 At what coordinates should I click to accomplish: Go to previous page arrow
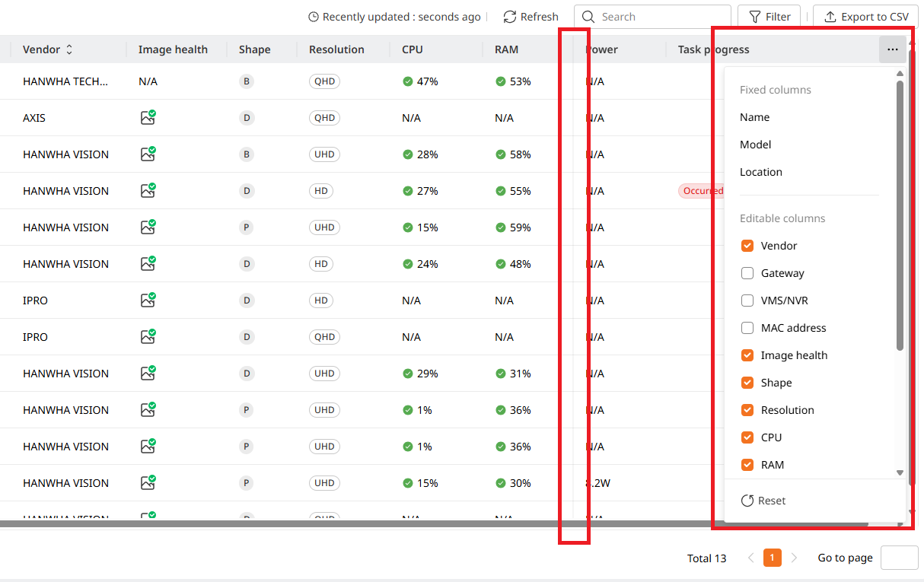(x=750, y=558)
